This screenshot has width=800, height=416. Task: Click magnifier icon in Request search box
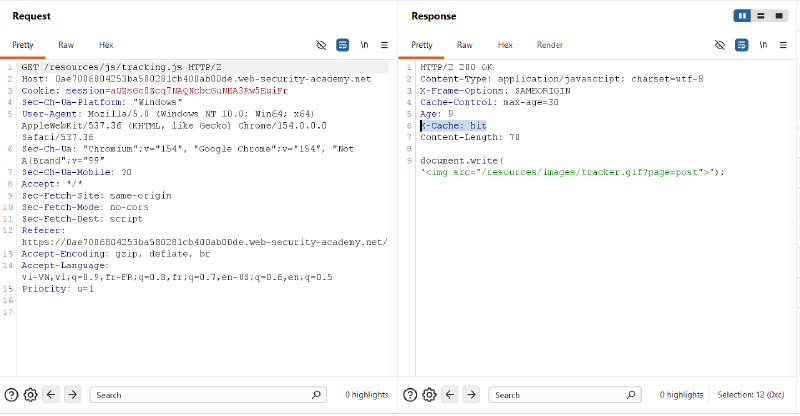[x=316, y=395]
